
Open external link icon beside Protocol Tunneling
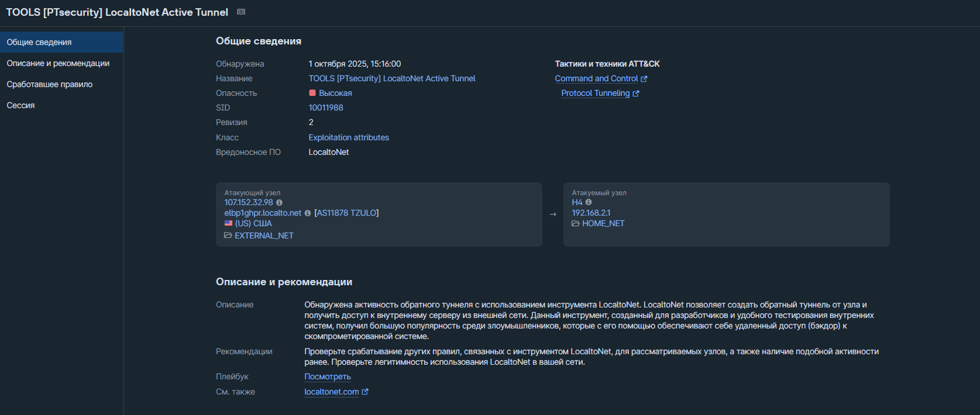pyautogui.click(x=636, y=94)
